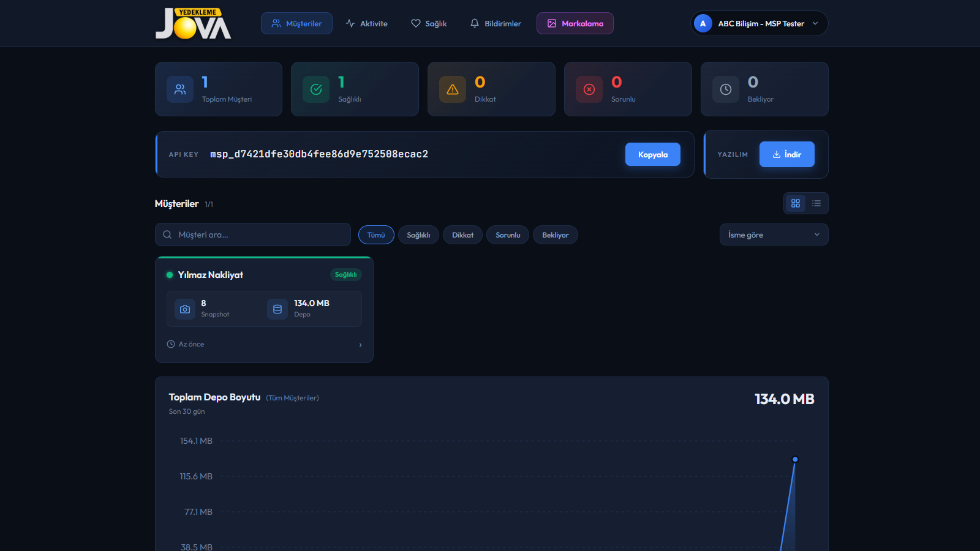Viewport: 980px width, 551px height.
Task: Click the Snapshot camera icon
Action: (185, 309)
